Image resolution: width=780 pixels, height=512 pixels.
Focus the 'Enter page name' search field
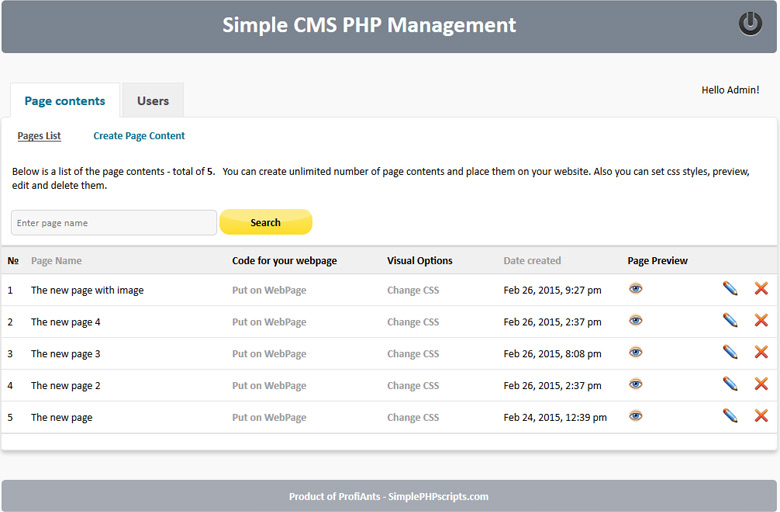114,222
